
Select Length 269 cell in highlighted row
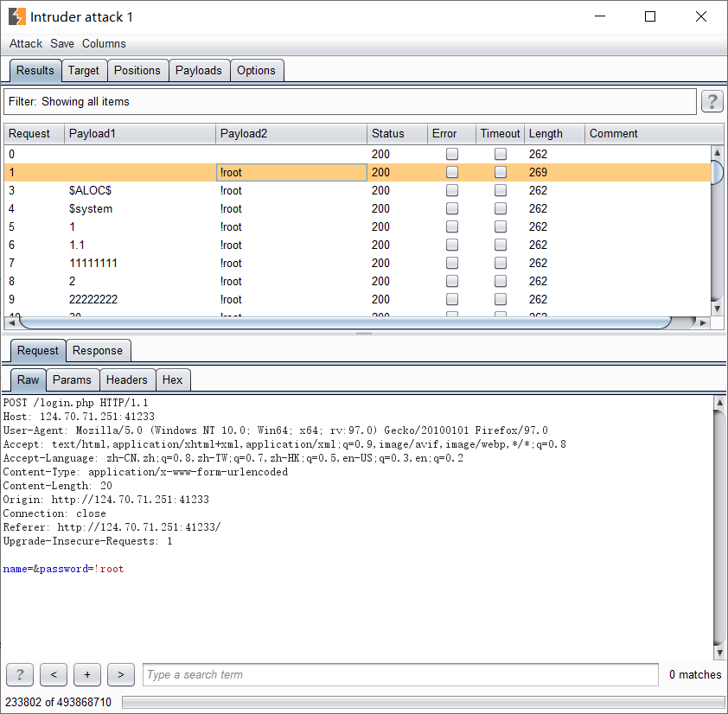(554, 172)
